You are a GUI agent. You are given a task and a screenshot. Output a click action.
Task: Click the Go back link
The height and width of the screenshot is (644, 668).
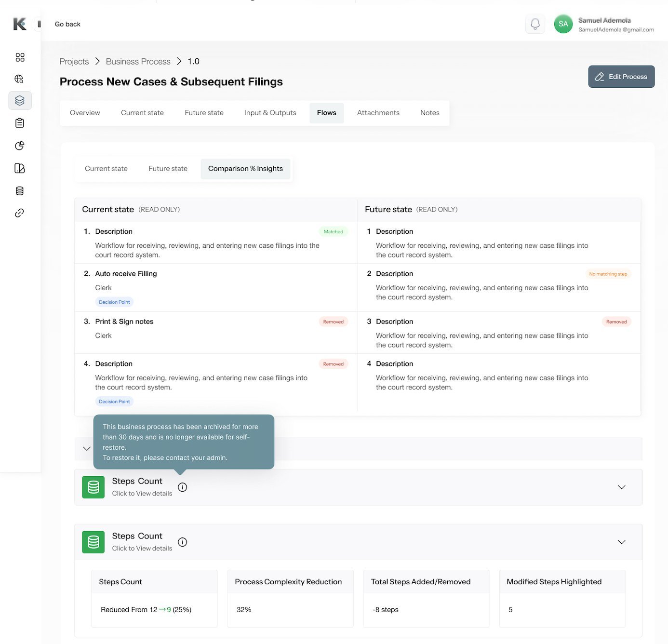coord(67,24)
